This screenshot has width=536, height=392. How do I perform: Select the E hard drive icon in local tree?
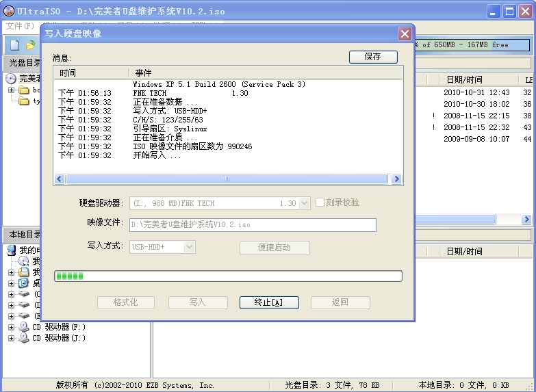23,315
